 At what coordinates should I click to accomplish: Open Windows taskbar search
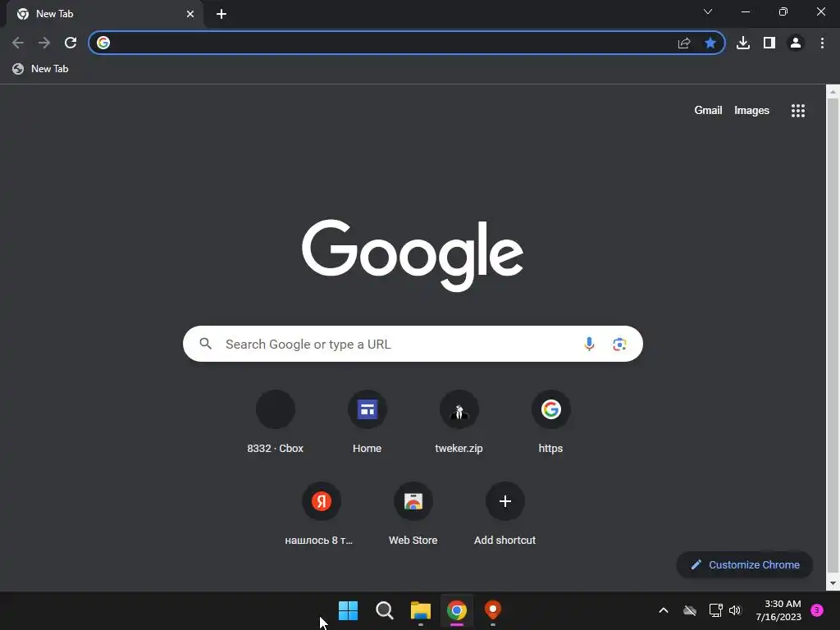click(x=385, y=610)
